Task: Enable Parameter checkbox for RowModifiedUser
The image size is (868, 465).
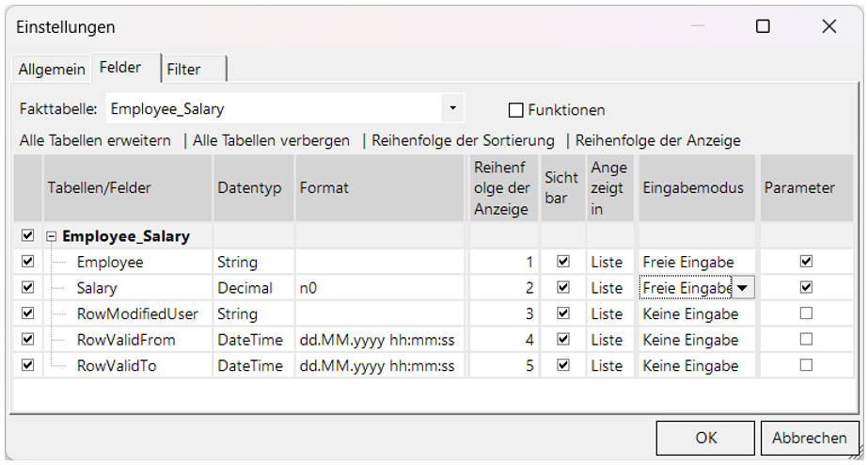Action: point(806,313)
